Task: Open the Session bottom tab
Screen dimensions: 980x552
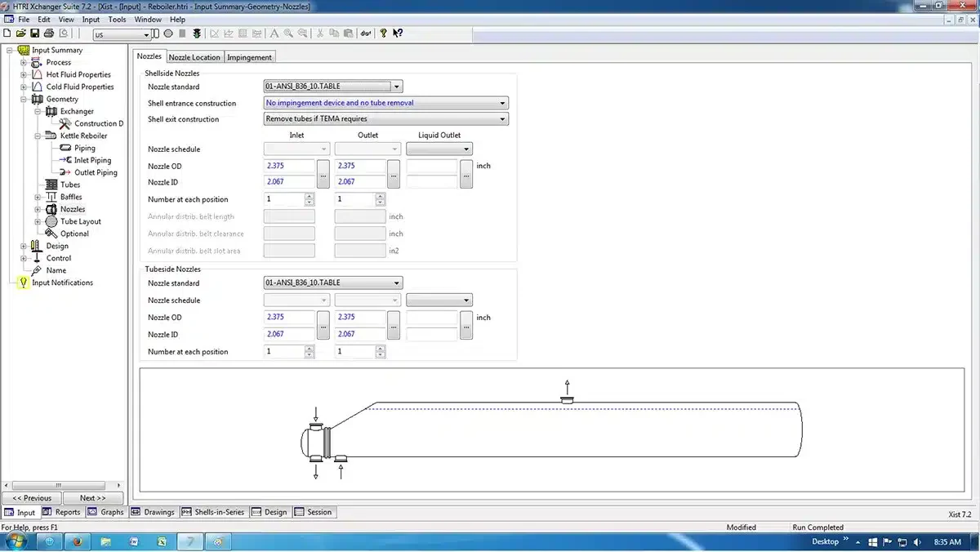Action: pyautogui.click(x=314, y=512)
